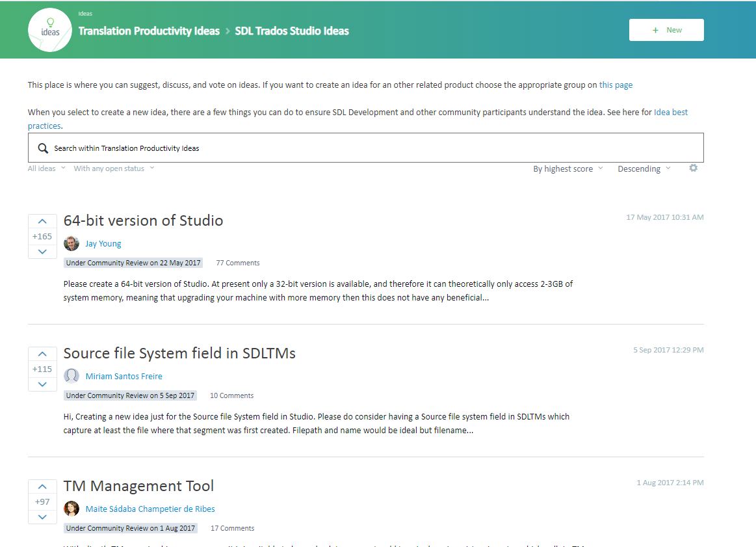Click 'Under Community Review on 1 Aug 2017'
The image size is (756, 547).
[130, 528]
